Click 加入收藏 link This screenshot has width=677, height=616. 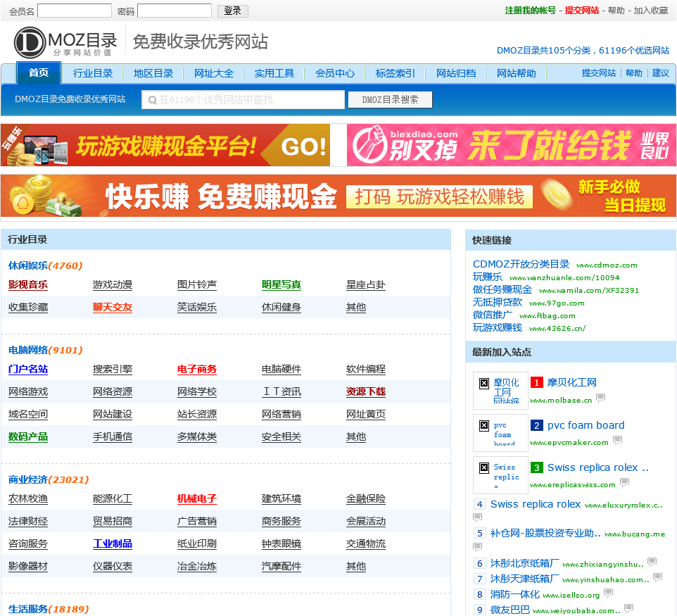[x=651, y=11]
